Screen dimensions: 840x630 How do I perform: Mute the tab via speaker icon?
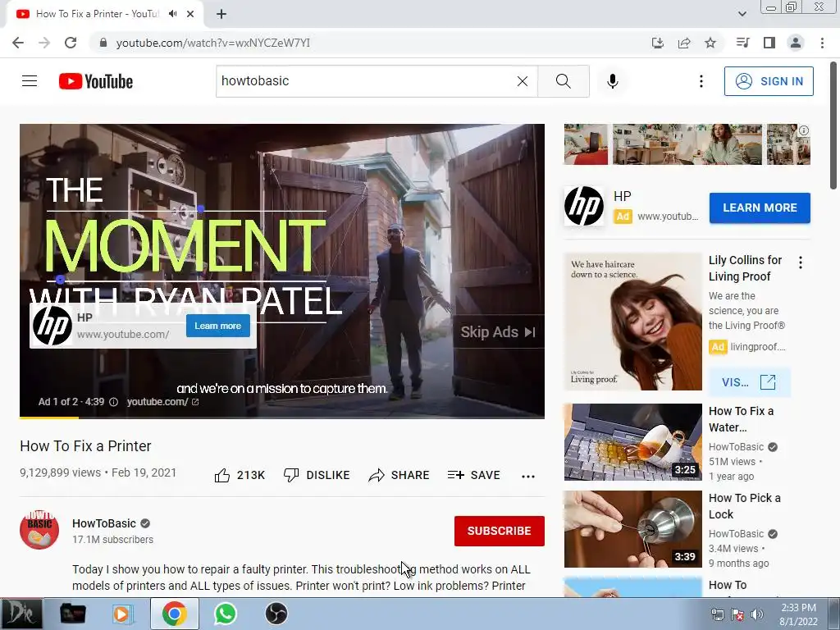tap(172, 14)
